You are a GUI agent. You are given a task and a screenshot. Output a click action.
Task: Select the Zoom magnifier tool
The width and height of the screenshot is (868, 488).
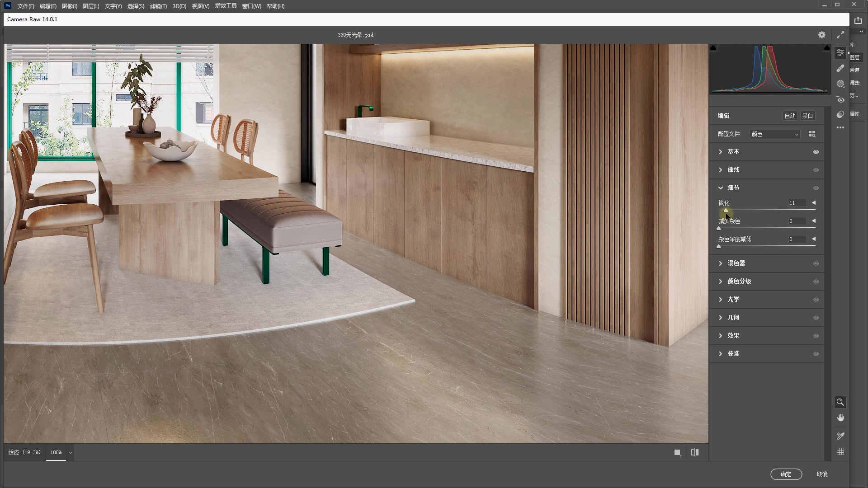pyautogui.click(x=840, y=402)
